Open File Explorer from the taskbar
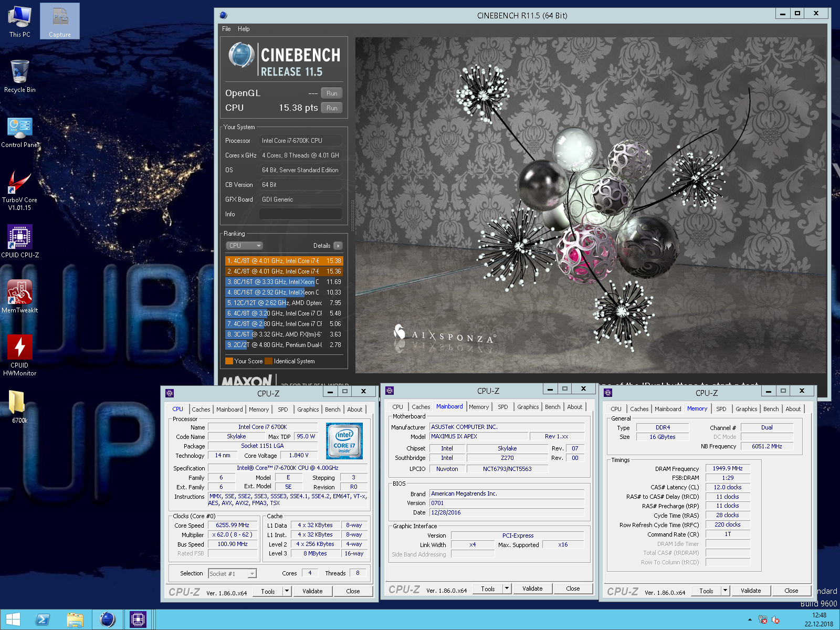840x630 pixels. click(x=75, y=619)
